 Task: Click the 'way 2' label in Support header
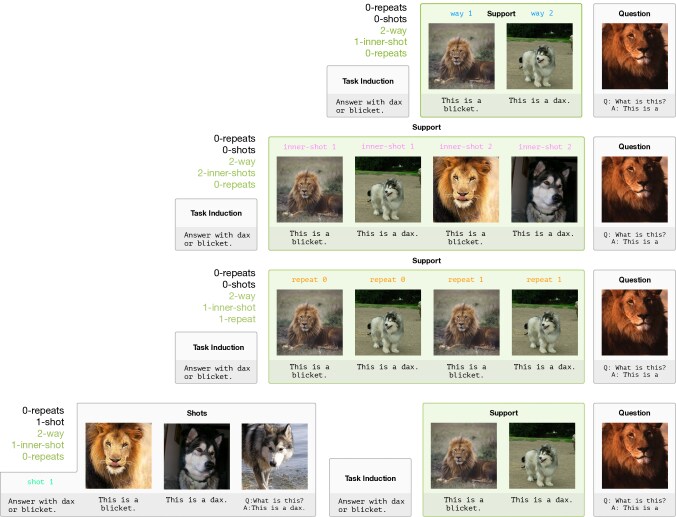click(x=542, y=13)
